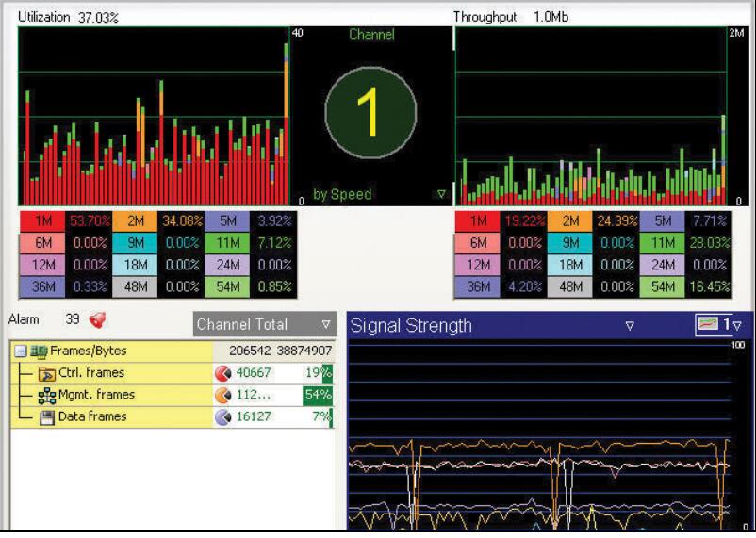
Task: Click the 53.70% utilization value
Action: [90, 221]
